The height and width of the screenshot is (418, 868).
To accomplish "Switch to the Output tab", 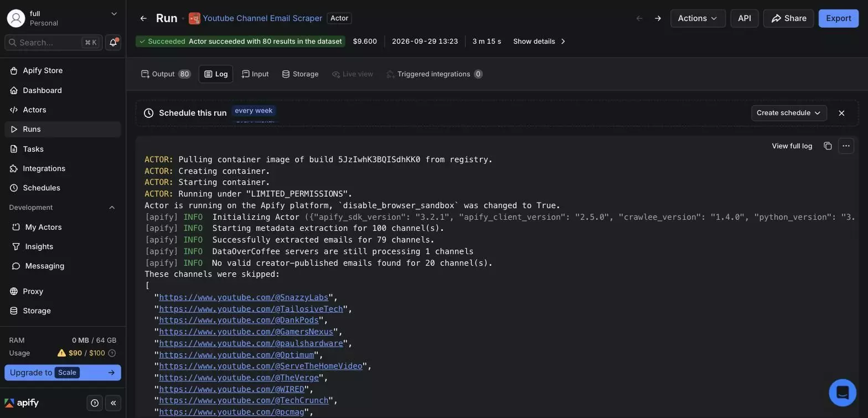I will point(166,74).
